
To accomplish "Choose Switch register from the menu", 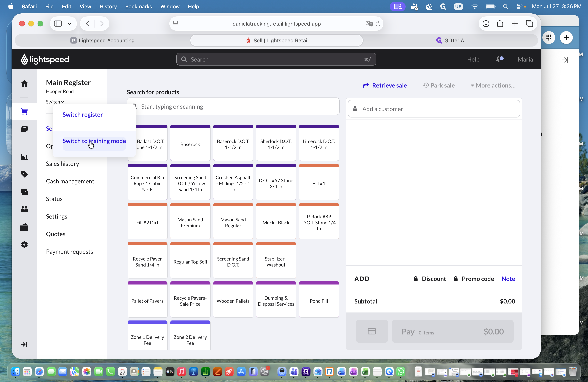I will (83, 114).
